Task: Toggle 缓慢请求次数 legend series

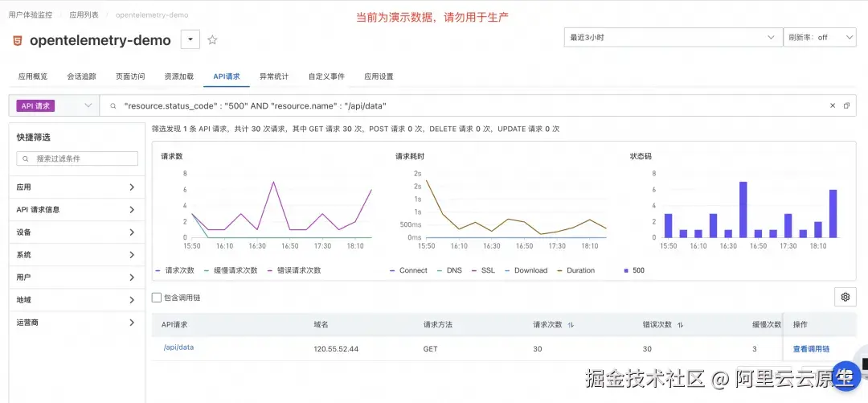Action: (x=231, y=270)
